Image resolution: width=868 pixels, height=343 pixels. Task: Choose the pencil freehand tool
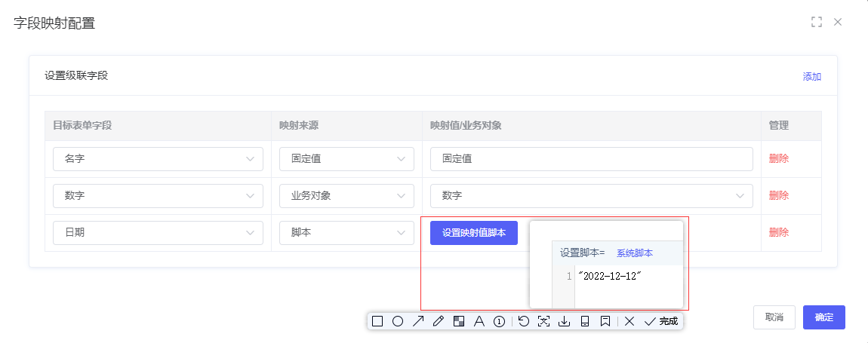(439, 321)
